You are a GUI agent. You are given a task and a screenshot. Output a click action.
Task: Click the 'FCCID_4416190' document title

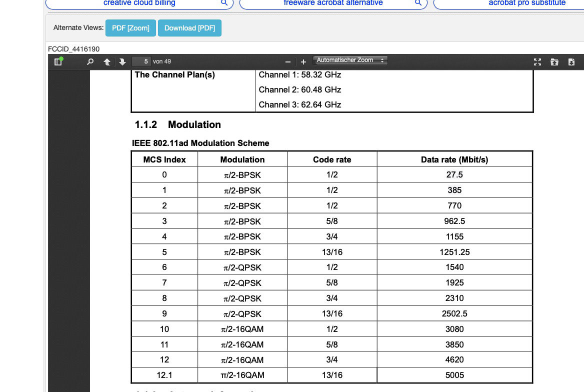pos(73,49)
